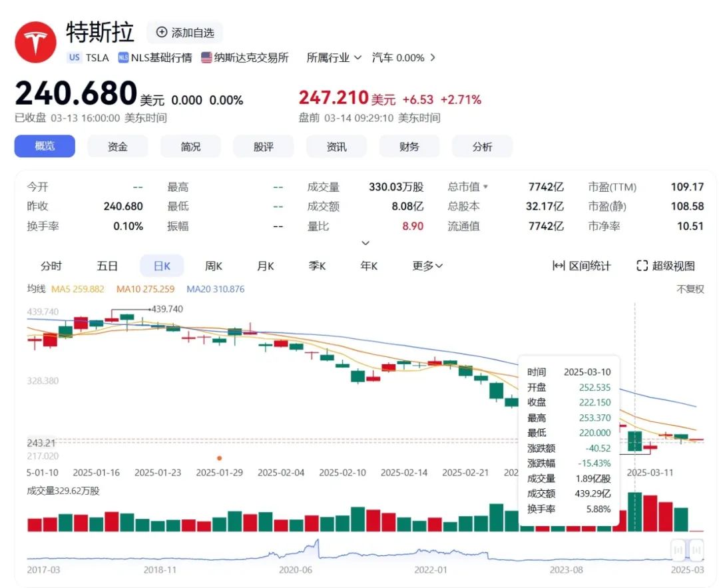Click the right handle of timeline range slider
719x588 pixels.
click(x=696, y=549)
